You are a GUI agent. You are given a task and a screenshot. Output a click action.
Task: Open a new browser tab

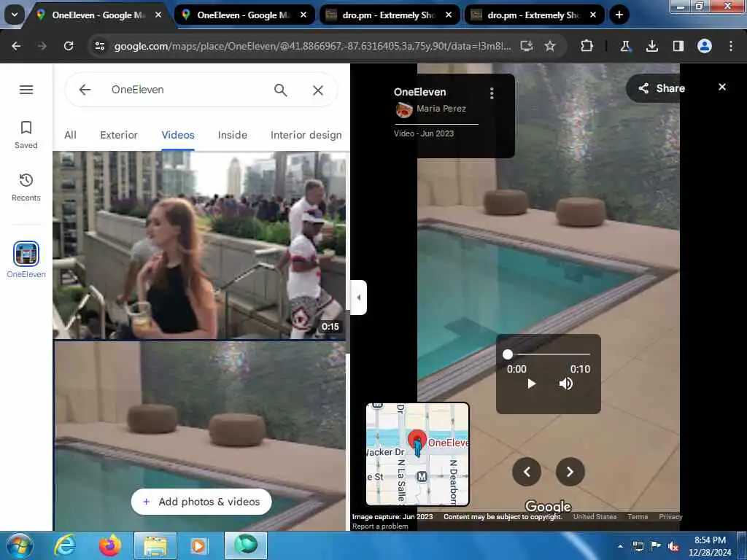pos(619,15)
